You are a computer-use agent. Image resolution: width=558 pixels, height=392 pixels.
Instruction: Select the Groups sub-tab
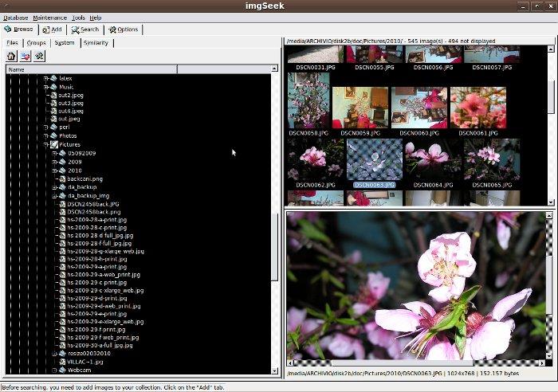click(37, 43)
